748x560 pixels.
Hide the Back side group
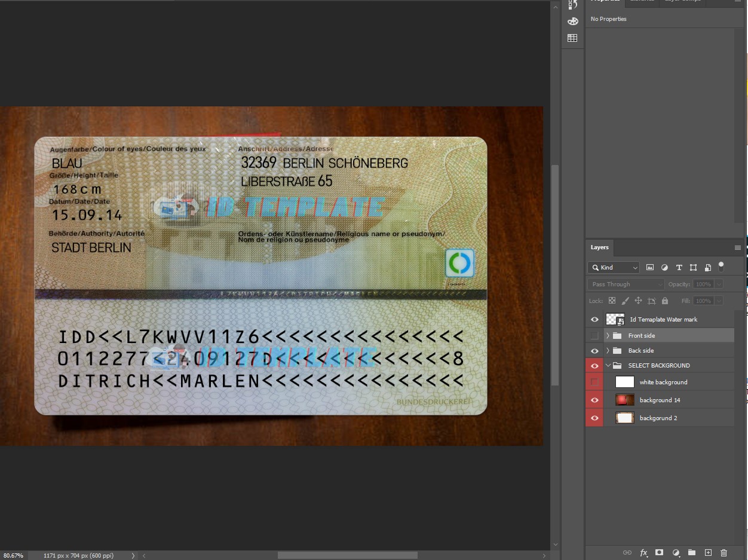point(594,351)
